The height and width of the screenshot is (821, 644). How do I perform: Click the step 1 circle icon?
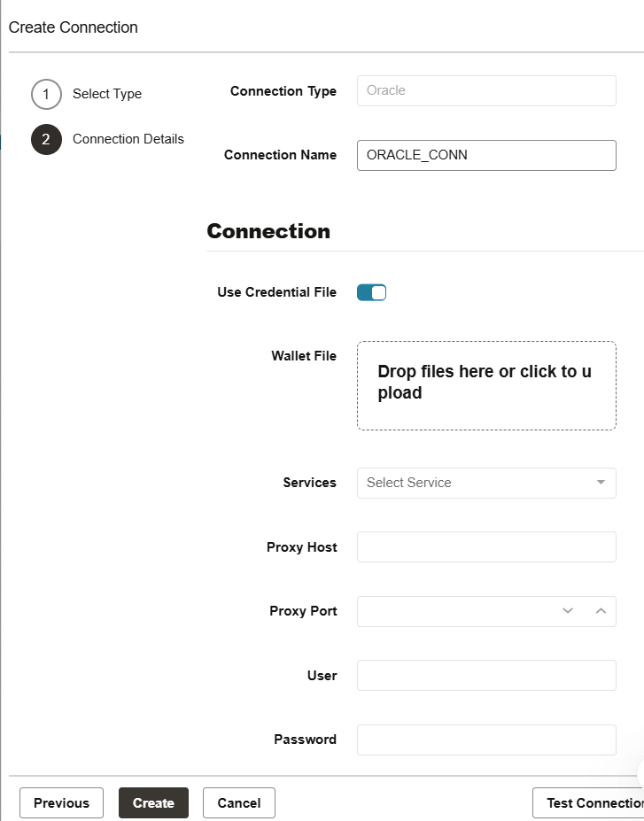point(46,94)
